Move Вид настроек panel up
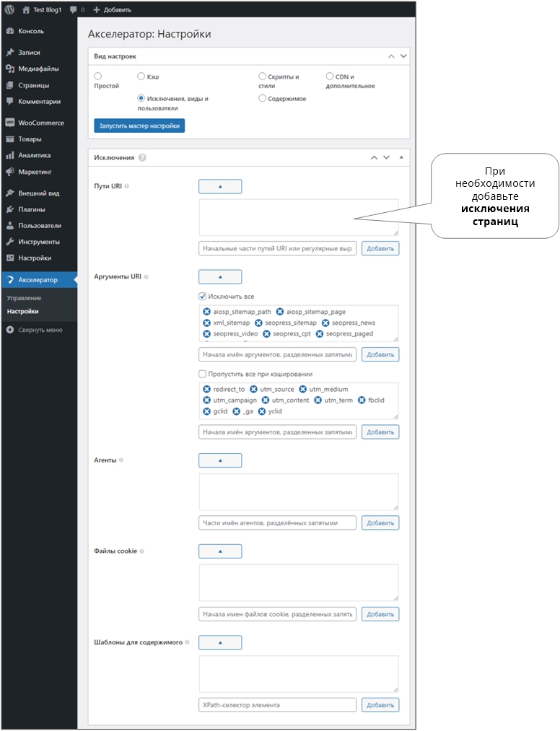Screen dimensions: 560x731 point(391,56)
